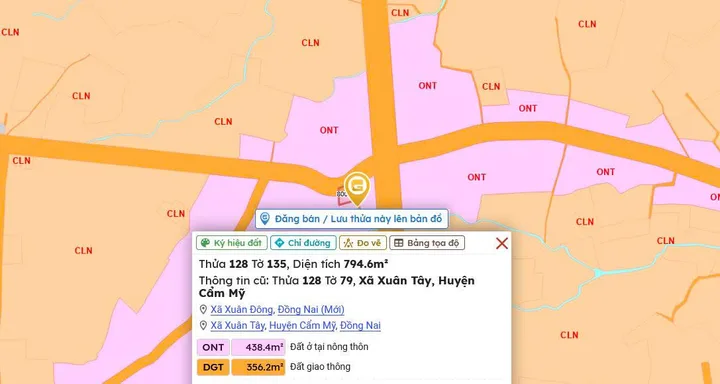Click the orange DGT land type swatch

coord(213,367)
